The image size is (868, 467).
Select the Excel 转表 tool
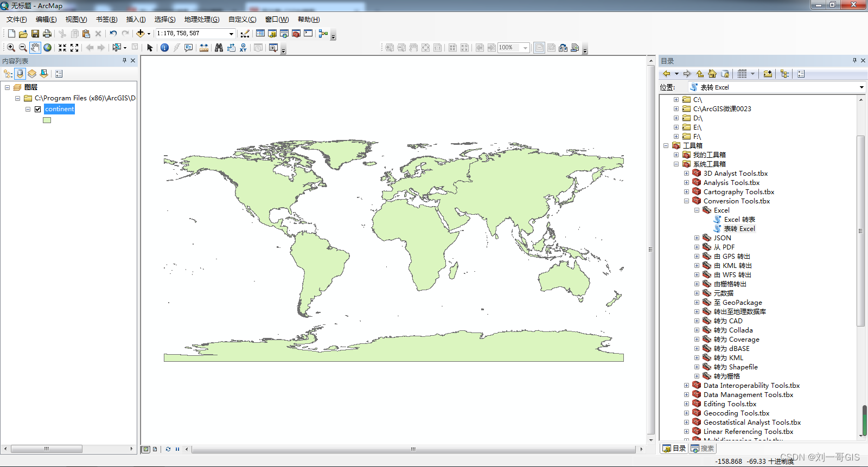pyautogui.click(x=739, y=220)
